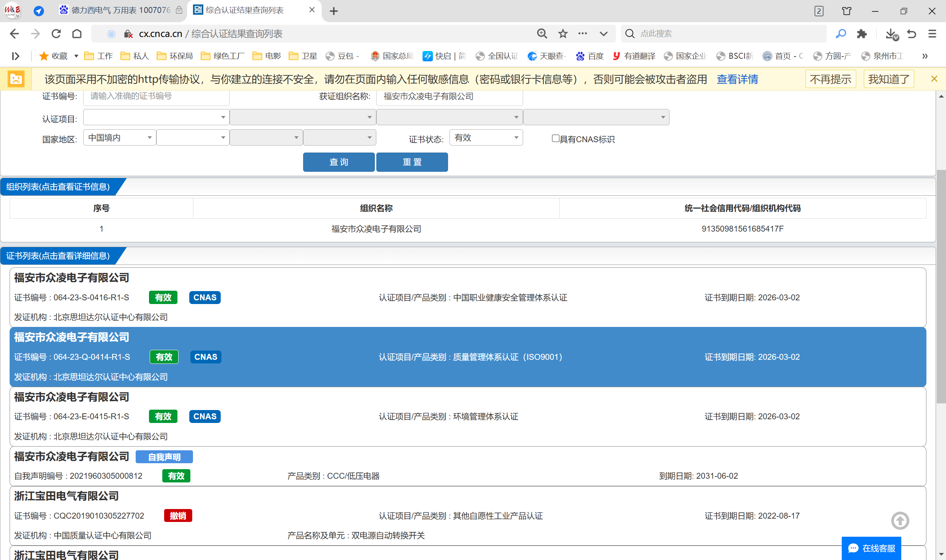Open the 中国境内 country region dropdown

coord(119,138)
